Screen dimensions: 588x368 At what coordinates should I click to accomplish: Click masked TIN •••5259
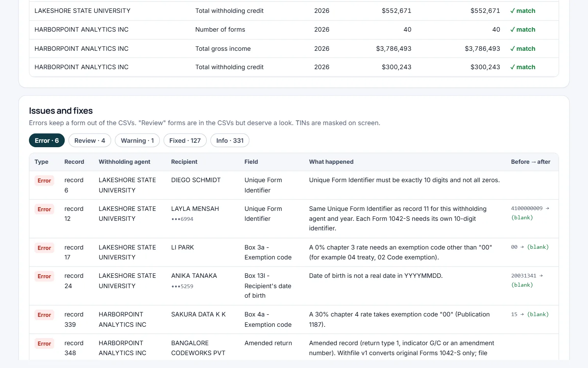pyautogui.click(x=182, y=286)
